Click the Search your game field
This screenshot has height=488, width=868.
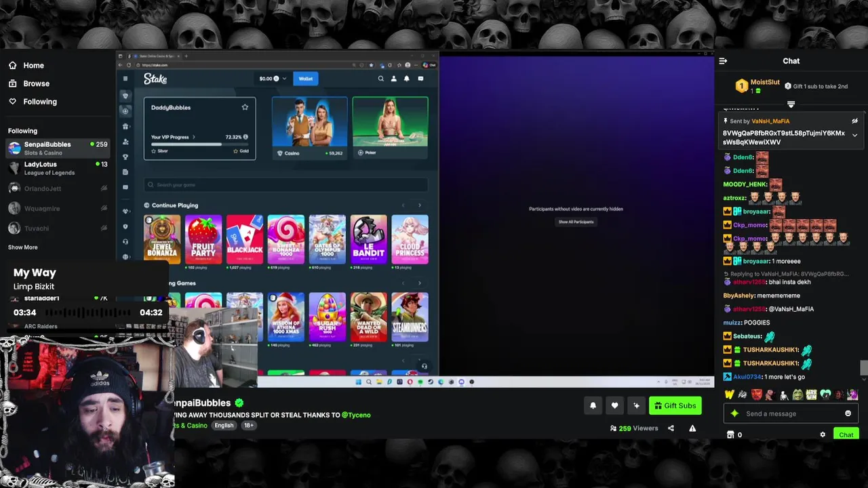coord(285,184)
